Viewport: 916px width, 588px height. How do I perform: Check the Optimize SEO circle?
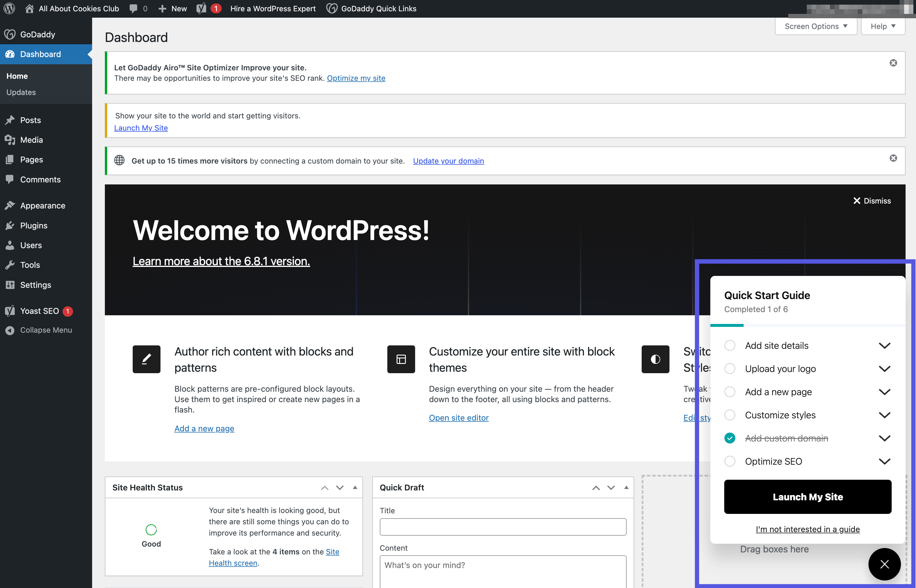(730, 461)
